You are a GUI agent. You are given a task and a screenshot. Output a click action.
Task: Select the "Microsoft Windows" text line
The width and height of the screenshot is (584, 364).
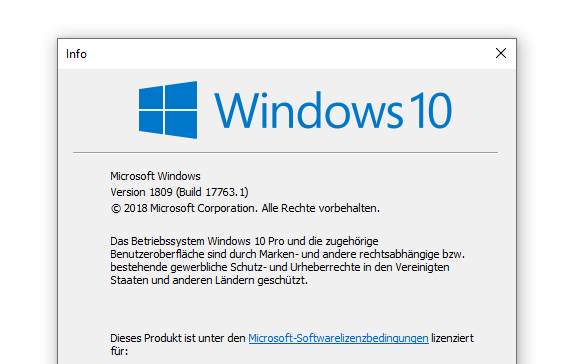tap(155, 176)
